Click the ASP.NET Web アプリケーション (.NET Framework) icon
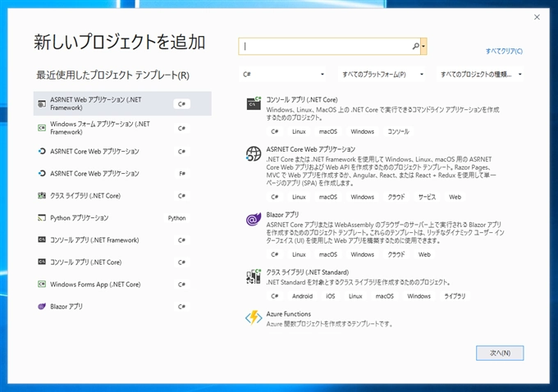The height and width of the screenshot is (392, 558). click(42, 103)
